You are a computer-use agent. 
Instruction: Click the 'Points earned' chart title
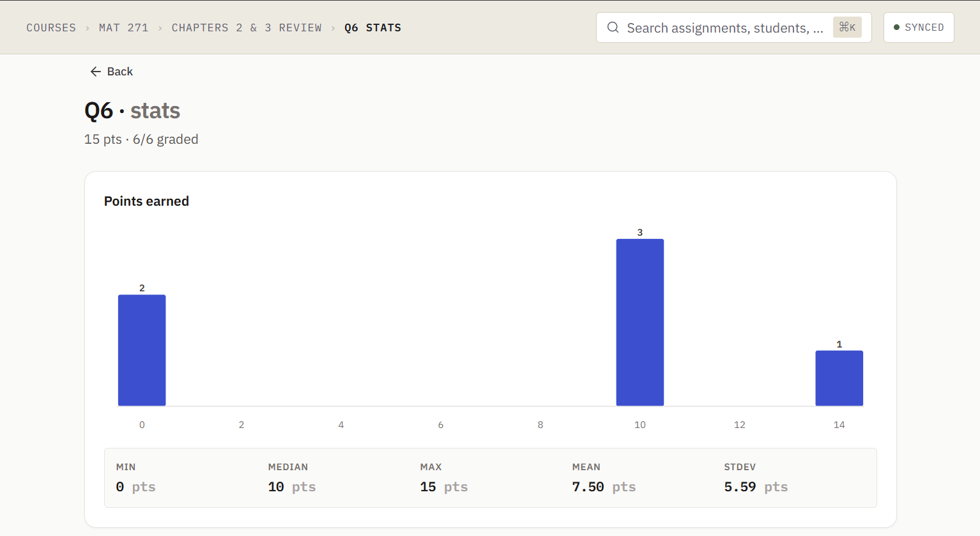click(x=146, y=201)
